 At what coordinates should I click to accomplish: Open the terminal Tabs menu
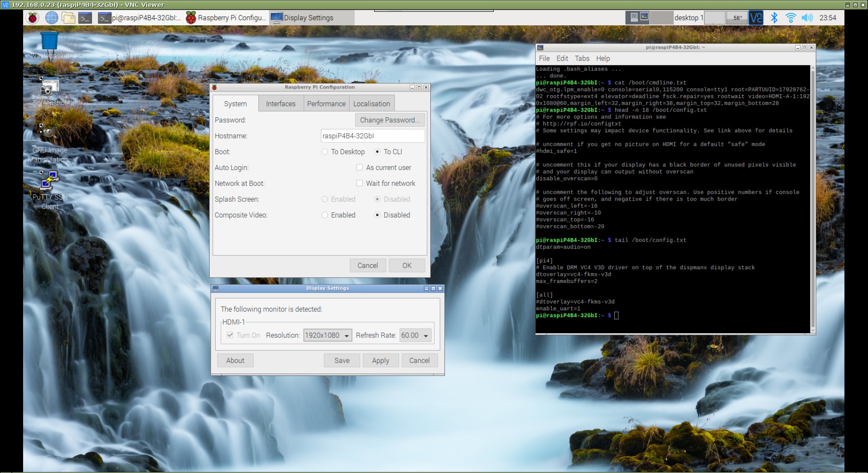[582, 58]
